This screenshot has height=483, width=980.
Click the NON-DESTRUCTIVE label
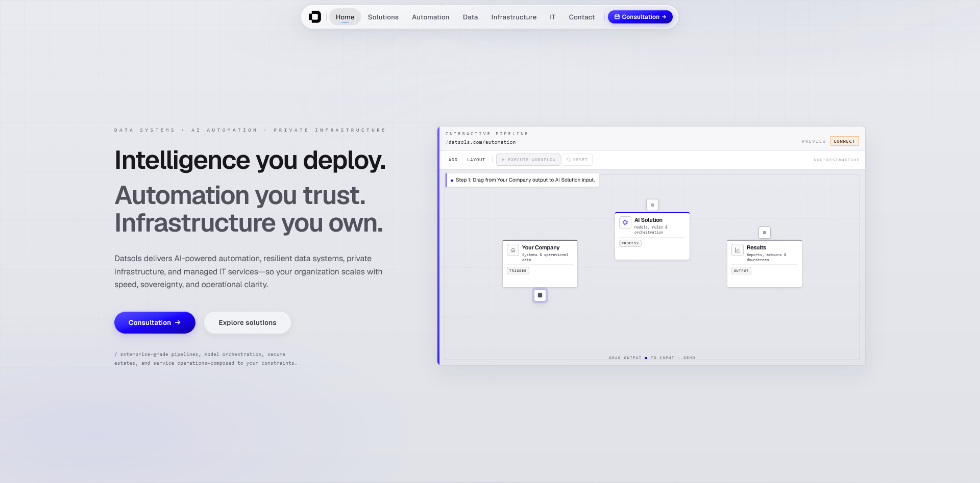(x=837, y=160)
